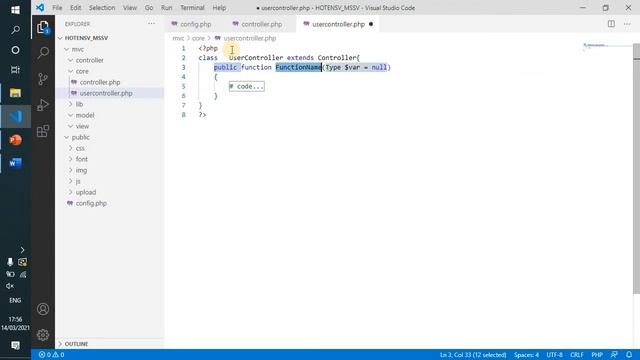Open the Edit menu

(76, 8)
